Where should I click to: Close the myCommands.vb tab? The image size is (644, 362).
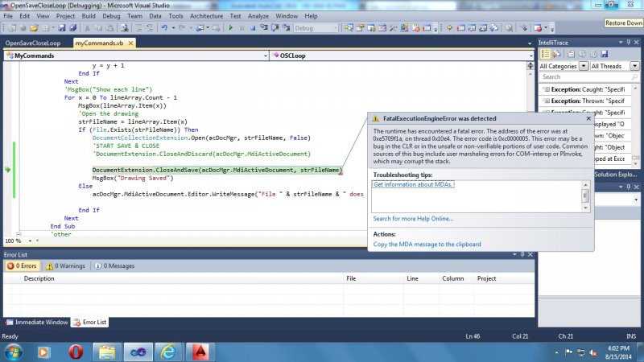coord(130,43)
